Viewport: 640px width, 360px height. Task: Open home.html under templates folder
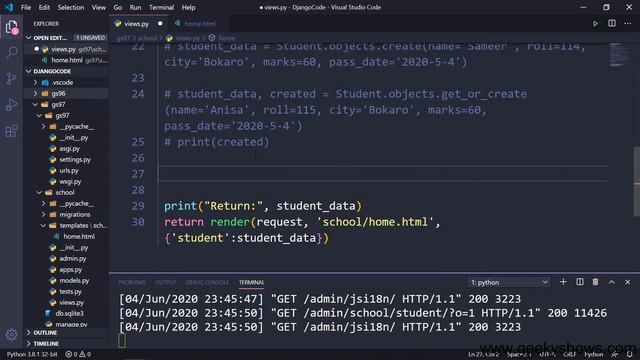[x=79, y=236]
